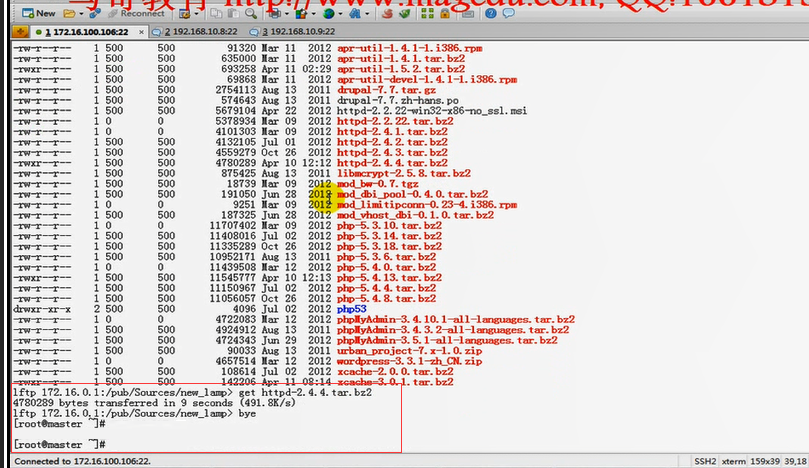Click file xcache-2.0.0.tar.bz2
Image resolution: width=809 pixels, height=468 pixels.
[x=395, y=372]
